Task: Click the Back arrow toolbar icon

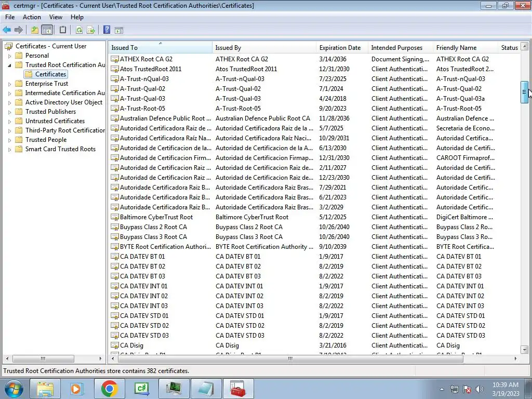Action: click(7, 30)
